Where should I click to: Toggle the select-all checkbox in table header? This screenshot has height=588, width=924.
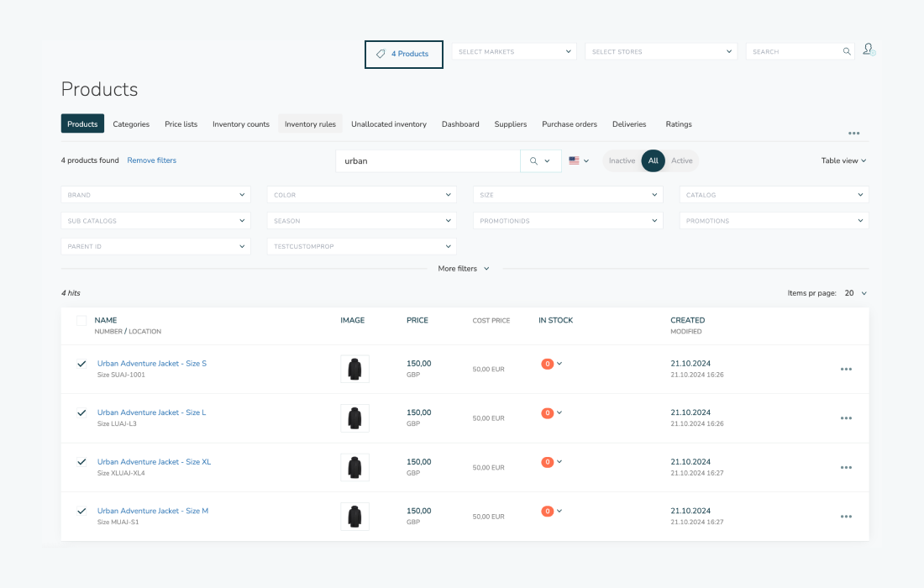81,321
